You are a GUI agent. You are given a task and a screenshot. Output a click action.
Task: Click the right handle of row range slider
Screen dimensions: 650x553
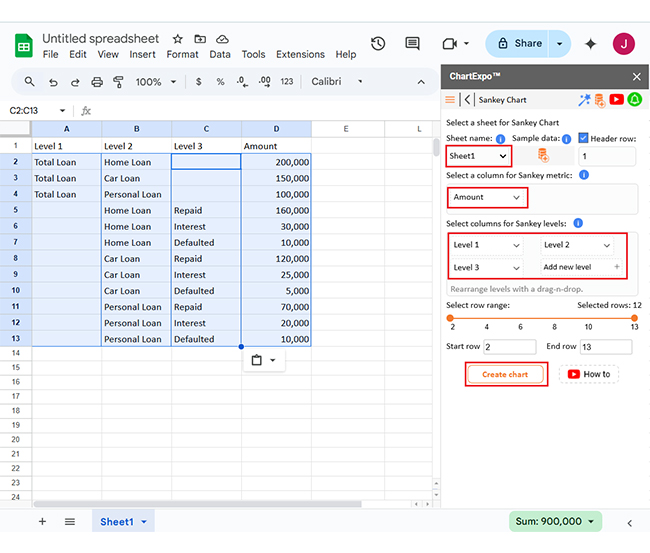coord(634,318)
